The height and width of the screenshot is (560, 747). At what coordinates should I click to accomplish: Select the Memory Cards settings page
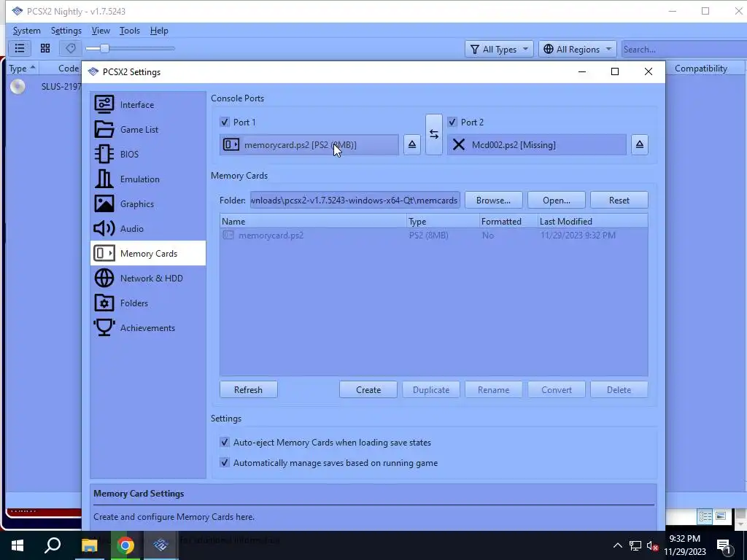click(147, 253)
